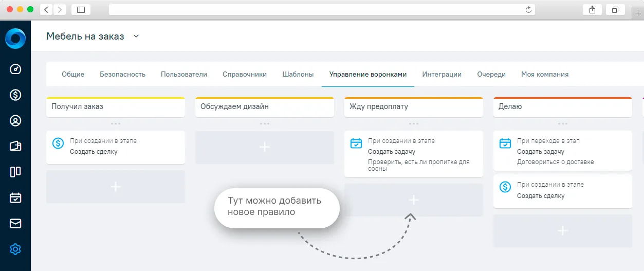
Task: Switch to the Безопасность tab
Action: (122, 74)
